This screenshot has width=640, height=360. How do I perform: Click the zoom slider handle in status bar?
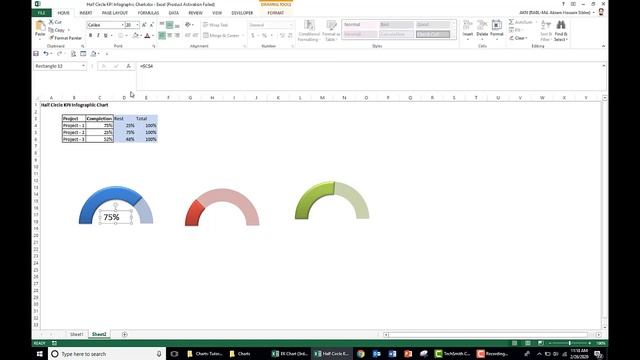(569, 343)
